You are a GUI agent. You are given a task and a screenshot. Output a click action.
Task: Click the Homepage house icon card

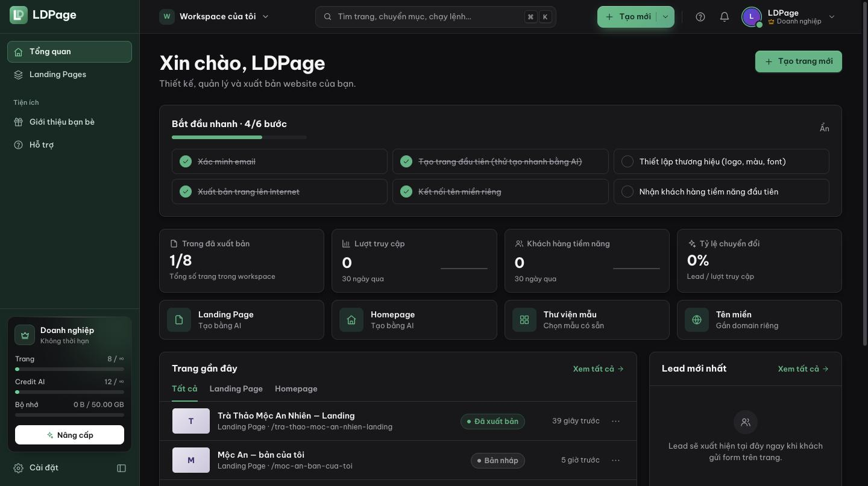(x=351, y=320)
